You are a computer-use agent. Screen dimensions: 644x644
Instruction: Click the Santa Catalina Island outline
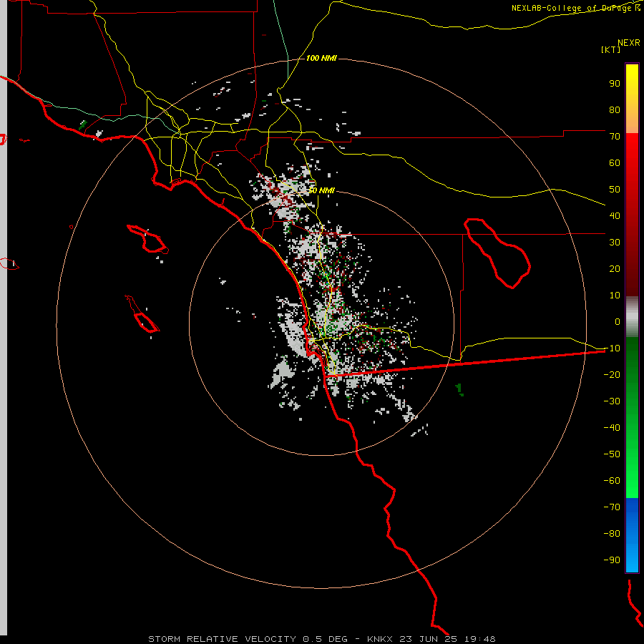[x=148, y=239]
